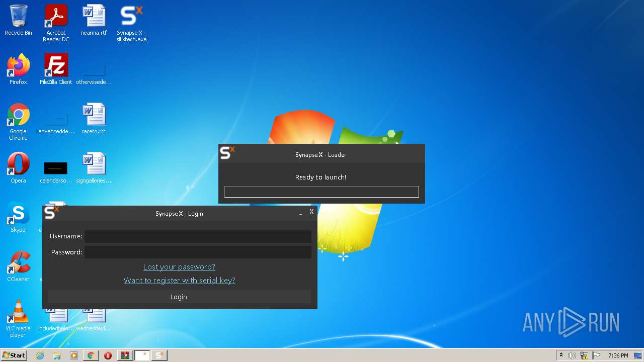Viewport: 644px width, 362px height.
Task: Click the Synapse X logo in Loader window
Action: (x=227, y=152)
